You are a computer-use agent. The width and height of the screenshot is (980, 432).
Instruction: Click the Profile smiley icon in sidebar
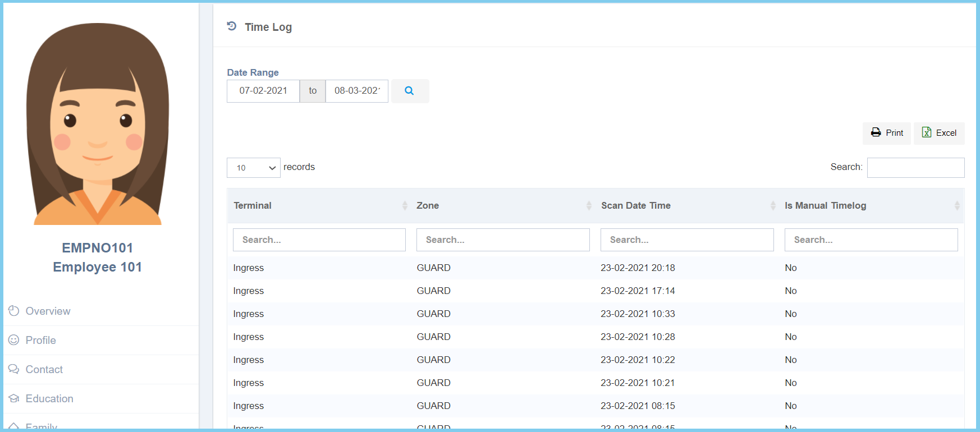(x=14, y=340)
